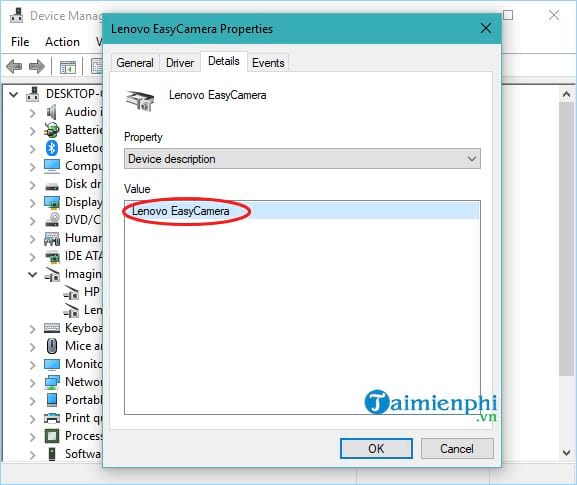Viewport: 577px width, 485px height.
Task: Click scroll up arrow in Device Manager
Action: (x=566, y=95)
